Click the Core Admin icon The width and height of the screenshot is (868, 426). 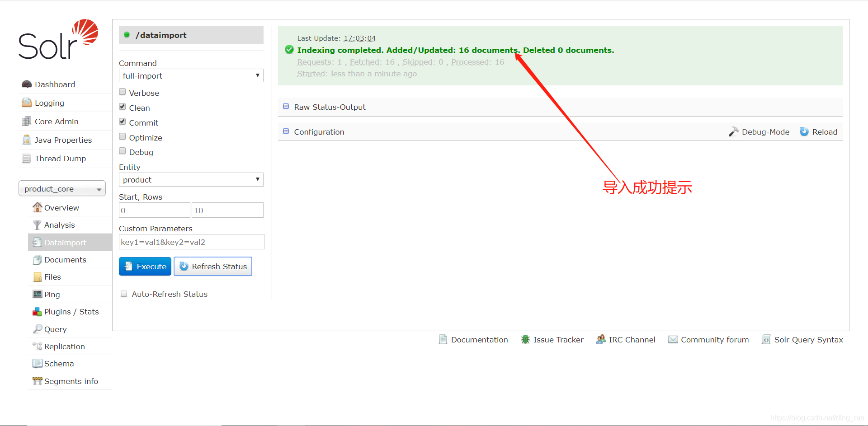(27, 122)
